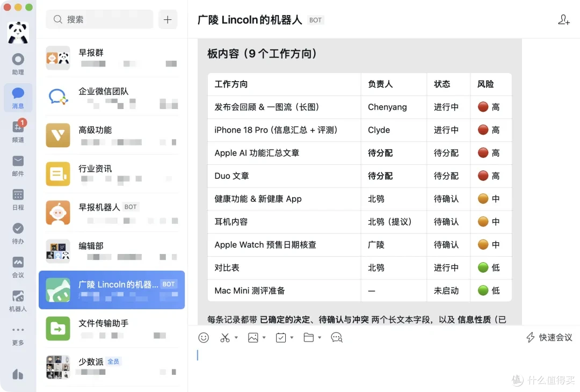Click the bottom sidebar workbench icon
This screenshot has height=392, width=580.
click(18, 374)
